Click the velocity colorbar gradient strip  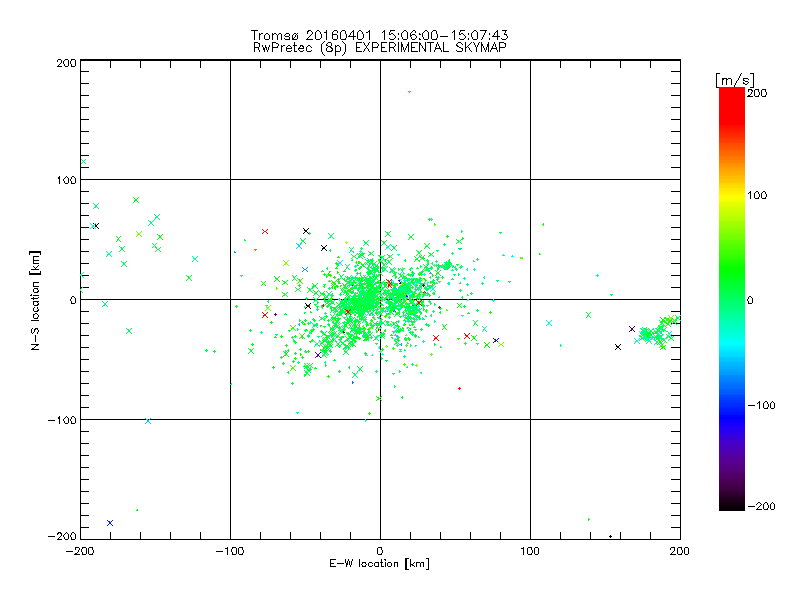click(x=732, y=299)
